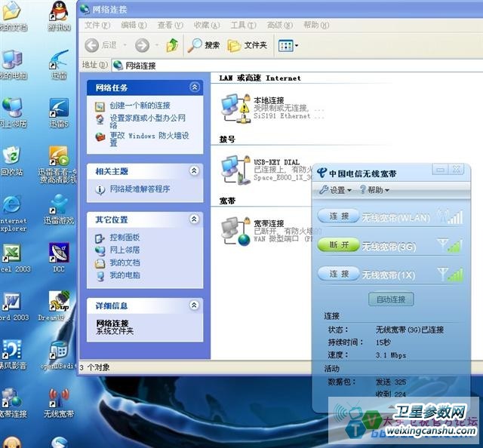Click the 1X signal strength icon
This screenshot has width=483, height=448.
pyautogui.click(x=450, y=274)
